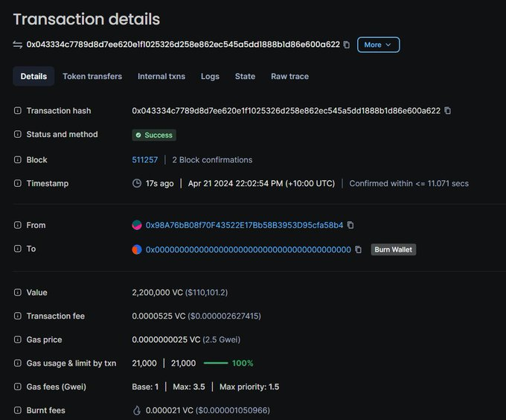Select the 0.0000525 VC transaction fee
506x420 pixels.
pyautogui.click(x=158, y=316)
